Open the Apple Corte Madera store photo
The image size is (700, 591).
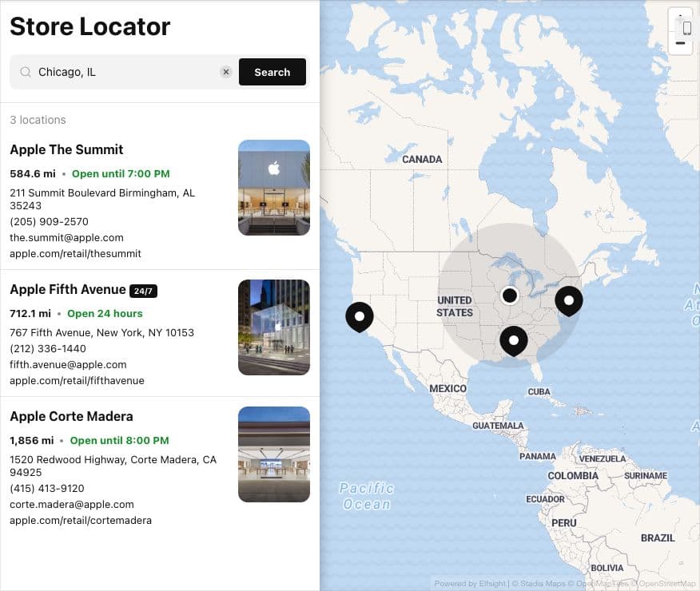(274, 454)
